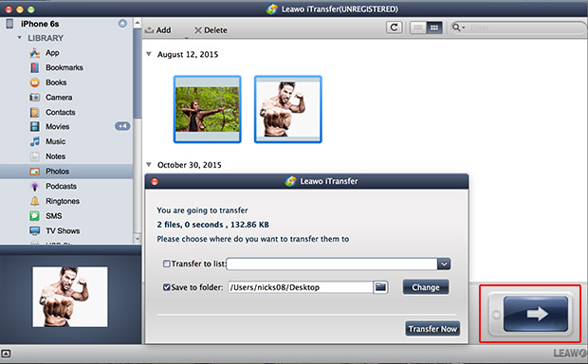588x364 pixels.
Task: Select the archer forest photo thumbnail
Action: (x=208, y=109)
